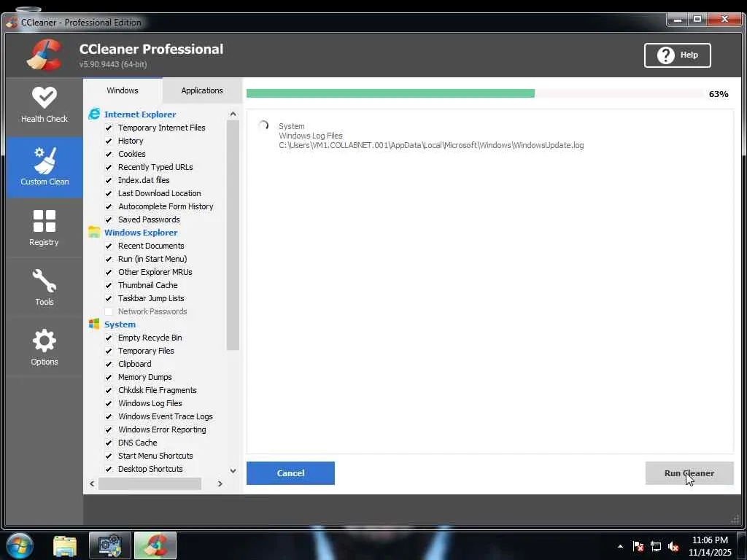Click the muted volume tray icon
747x560 pixels.
(x=673, y=546)
